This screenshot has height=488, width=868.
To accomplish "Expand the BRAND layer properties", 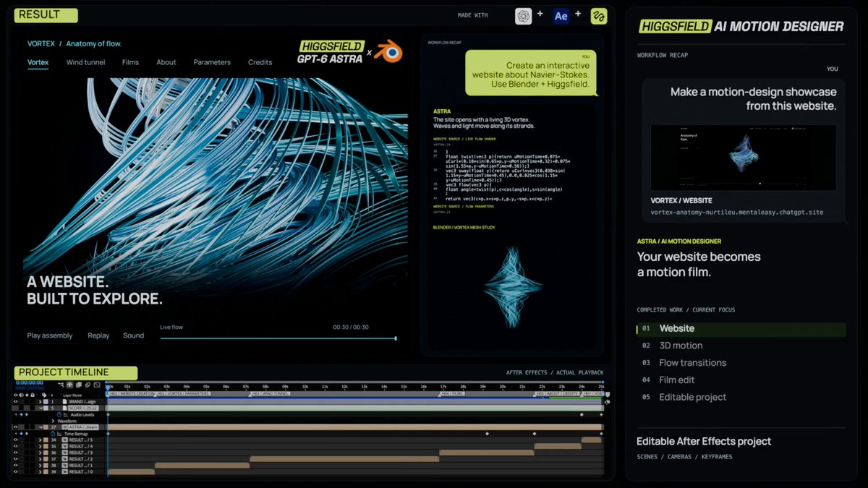I will click(40, 401).
